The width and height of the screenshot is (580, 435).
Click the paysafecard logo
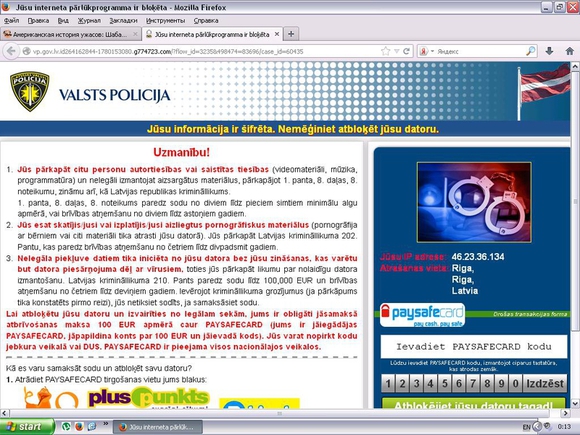tap(422, 315)
